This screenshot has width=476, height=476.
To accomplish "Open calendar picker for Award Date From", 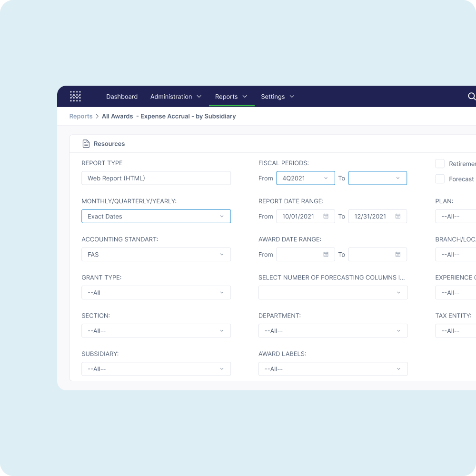I will 326,254.
